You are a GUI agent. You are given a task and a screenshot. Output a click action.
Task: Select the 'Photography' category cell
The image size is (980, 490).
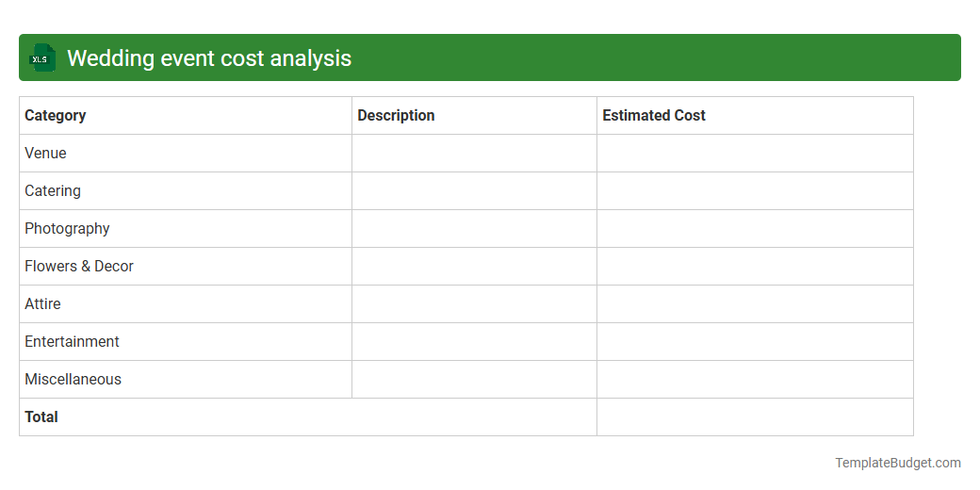[186, 229]
